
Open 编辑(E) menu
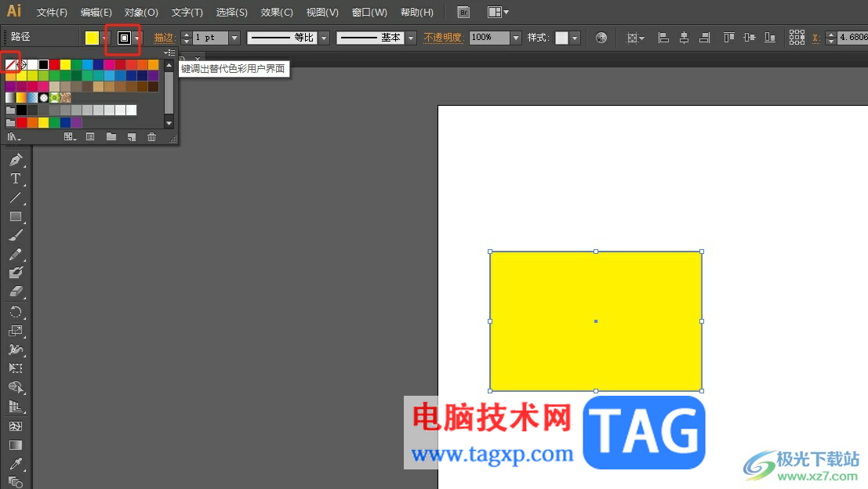(96, 13)
